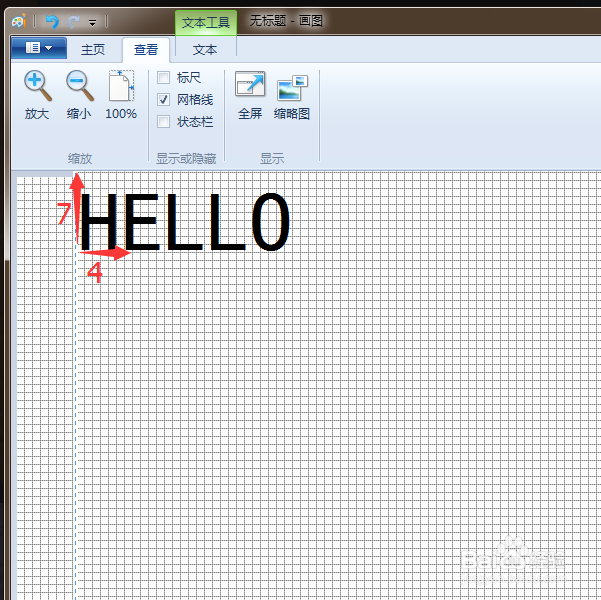Click the Undo arrow in quick access toolbar
This screenshot has height=600, width=601.
point(52,21)
